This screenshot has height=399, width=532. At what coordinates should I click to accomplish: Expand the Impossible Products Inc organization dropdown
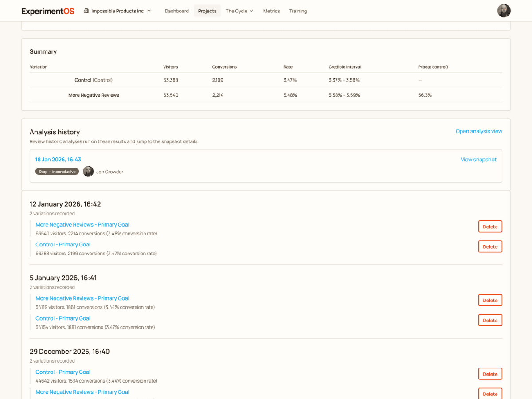coord(117,11)
